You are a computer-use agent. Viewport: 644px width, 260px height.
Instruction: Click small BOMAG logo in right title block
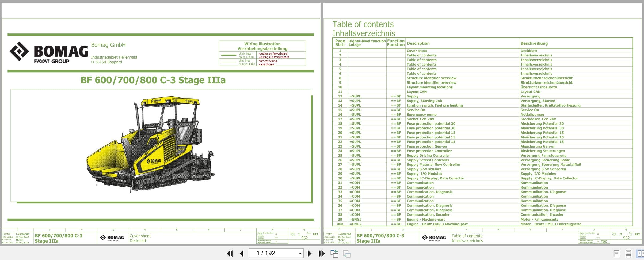[x=434, y=238]
